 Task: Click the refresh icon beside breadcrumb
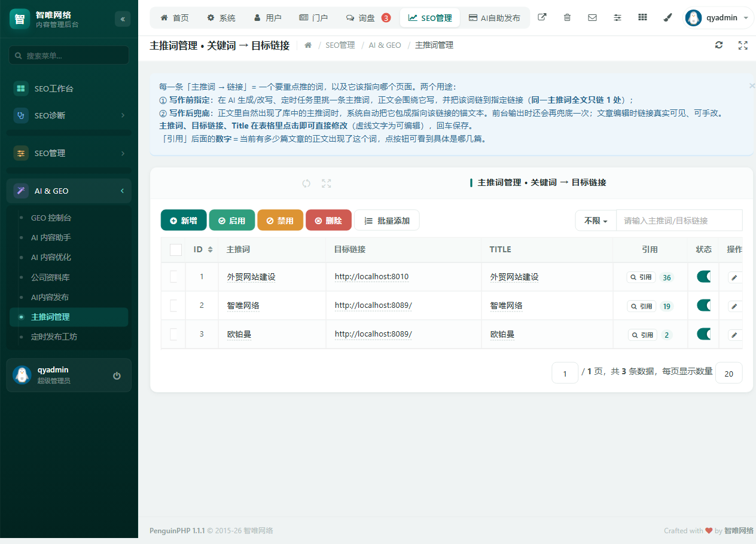tap(719, 45)
